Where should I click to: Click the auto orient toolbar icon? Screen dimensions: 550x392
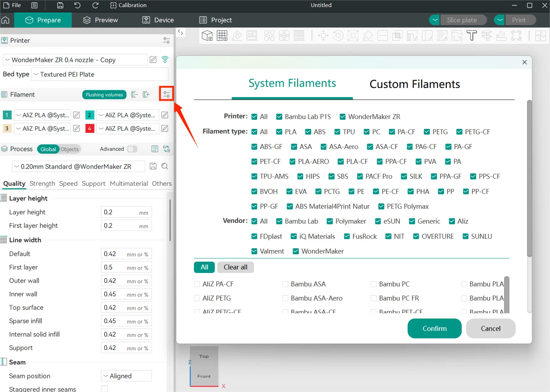[237, 35]
